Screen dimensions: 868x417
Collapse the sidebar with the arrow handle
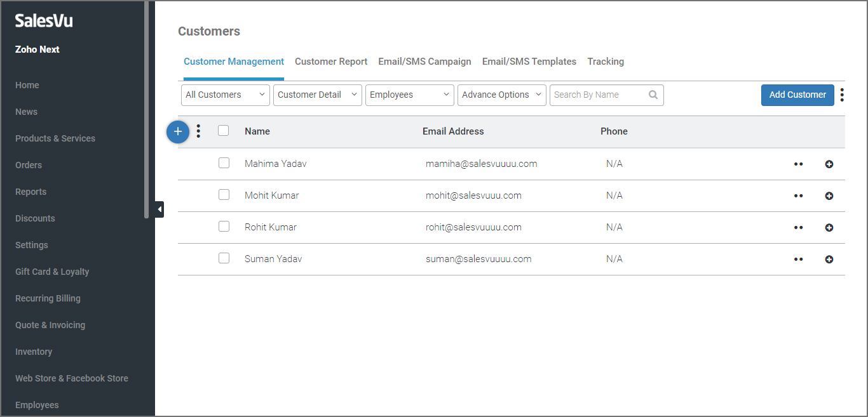tap(159, 209)
